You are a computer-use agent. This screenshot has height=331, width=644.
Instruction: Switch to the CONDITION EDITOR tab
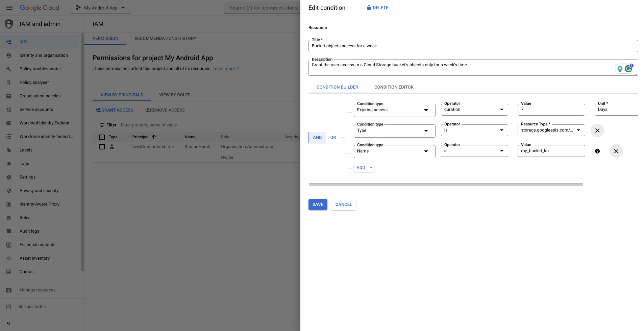pyautogui.click(x=394, y=87)
